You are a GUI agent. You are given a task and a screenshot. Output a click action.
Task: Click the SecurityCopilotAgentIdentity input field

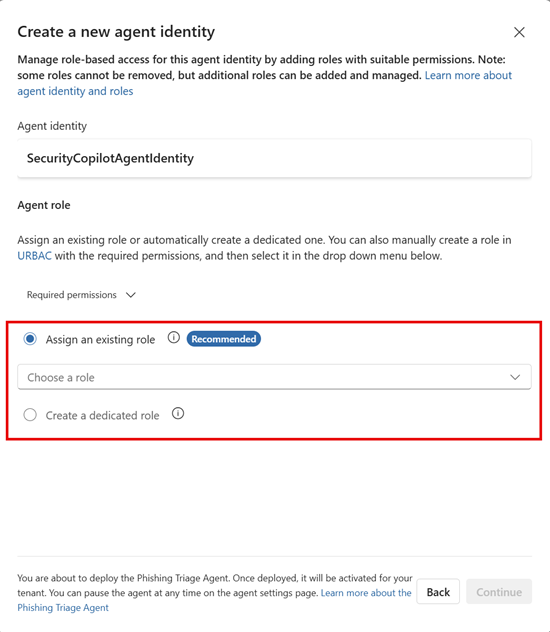coord(274,158)
